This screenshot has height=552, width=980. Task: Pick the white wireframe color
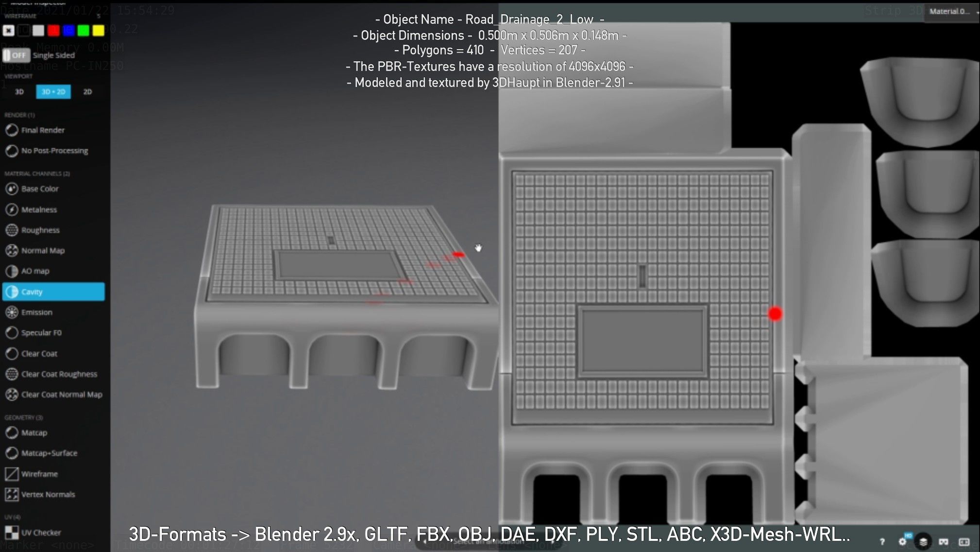(38, 31)
